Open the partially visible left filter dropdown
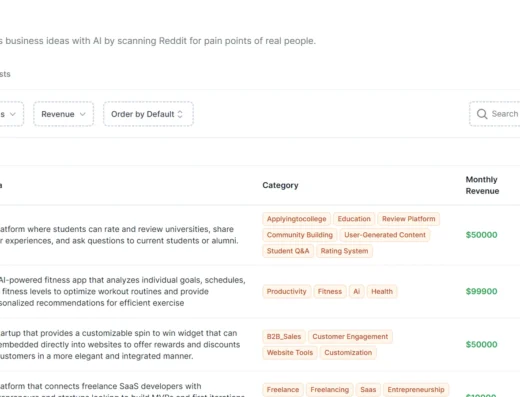 coord(11,114)
